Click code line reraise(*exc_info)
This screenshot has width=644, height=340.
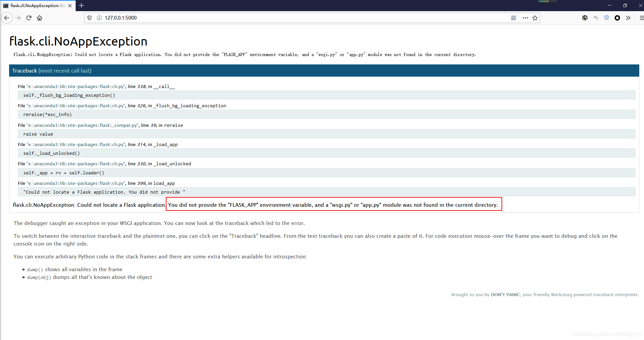[x=327, y=114]
